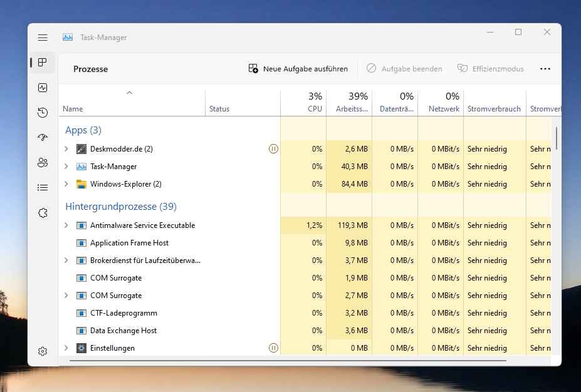Viewport: 581px width, 392px height.
Task: Open the Users page in the sidebar
Action: click(43, 163)
